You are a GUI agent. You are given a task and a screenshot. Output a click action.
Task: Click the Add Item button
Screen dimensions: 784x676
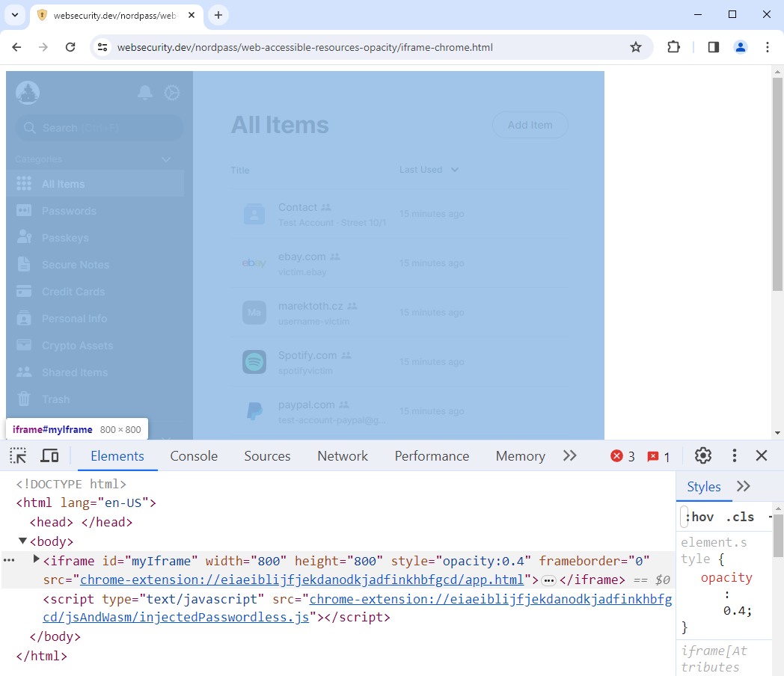pyautogui.click(x=530, y=125)
